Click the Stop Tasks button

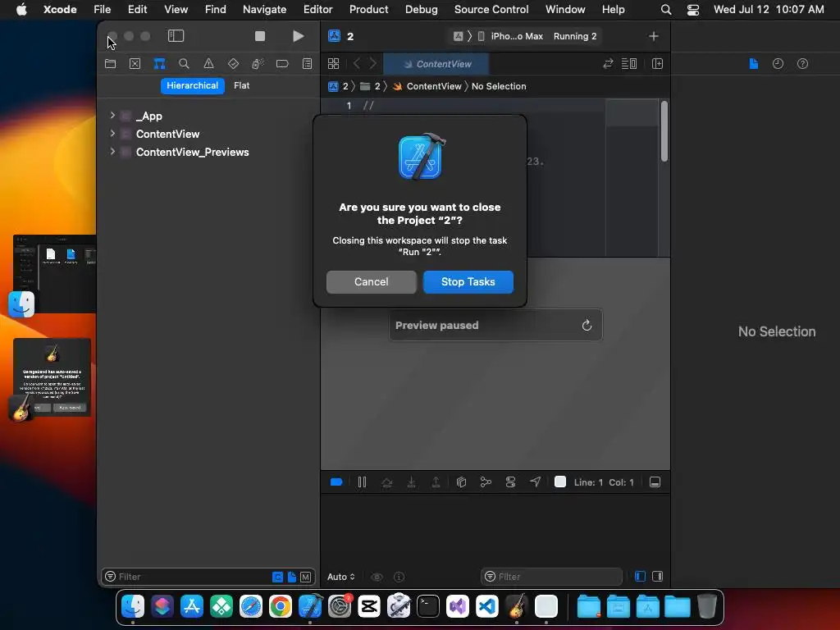[468, 282]
